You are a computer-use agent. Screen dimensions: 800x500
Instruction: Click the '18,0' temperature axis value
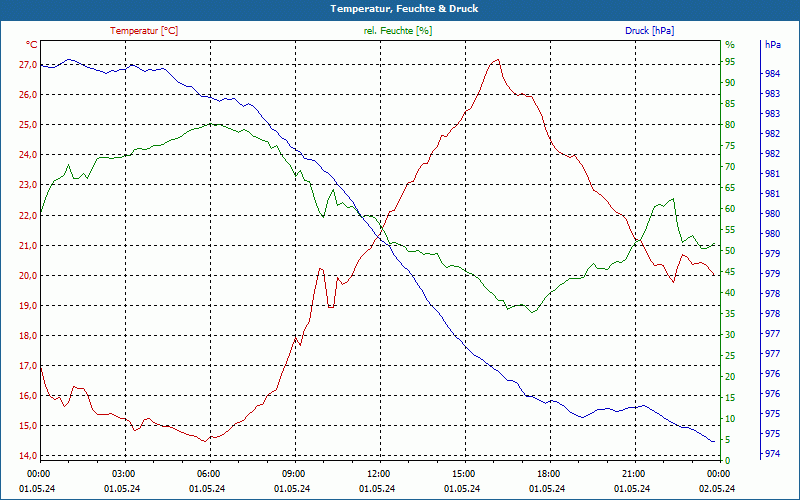[x=29, y=336]
